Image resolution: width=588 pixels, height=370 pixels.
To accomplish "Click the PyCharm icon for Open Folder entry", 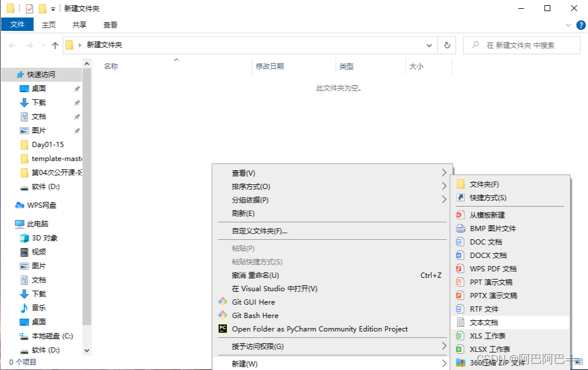I will pyautogui.click(x=223, y=329).
